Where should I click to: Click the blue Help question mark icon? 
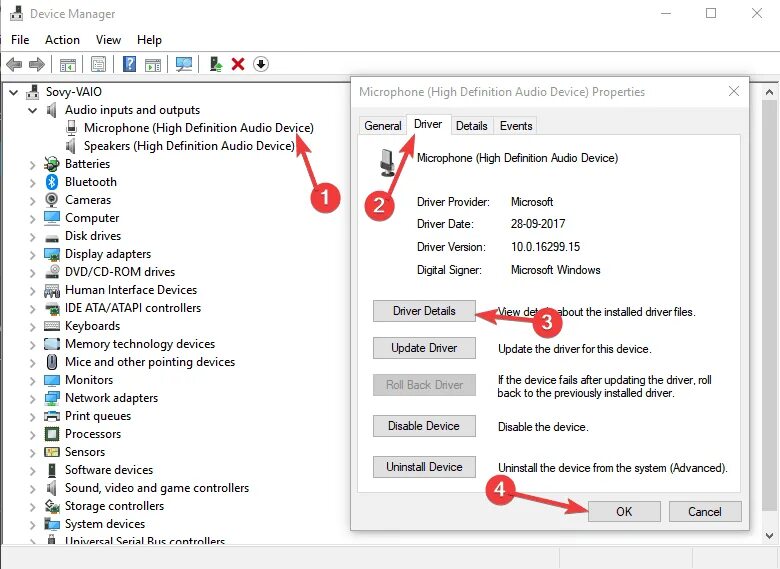tap(129, 64)
